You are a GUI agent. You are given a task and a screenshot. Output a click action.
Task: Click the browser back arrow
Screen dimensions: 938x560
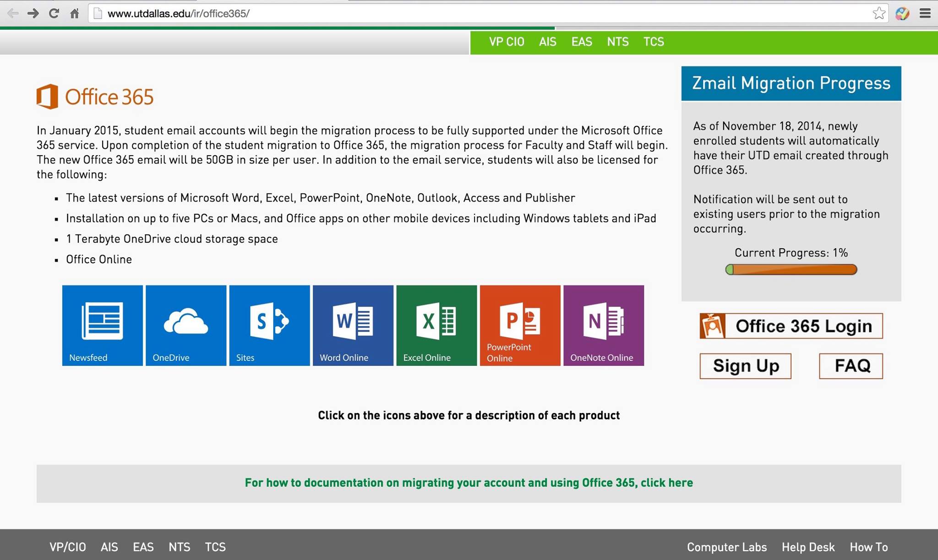pos(13,13)
